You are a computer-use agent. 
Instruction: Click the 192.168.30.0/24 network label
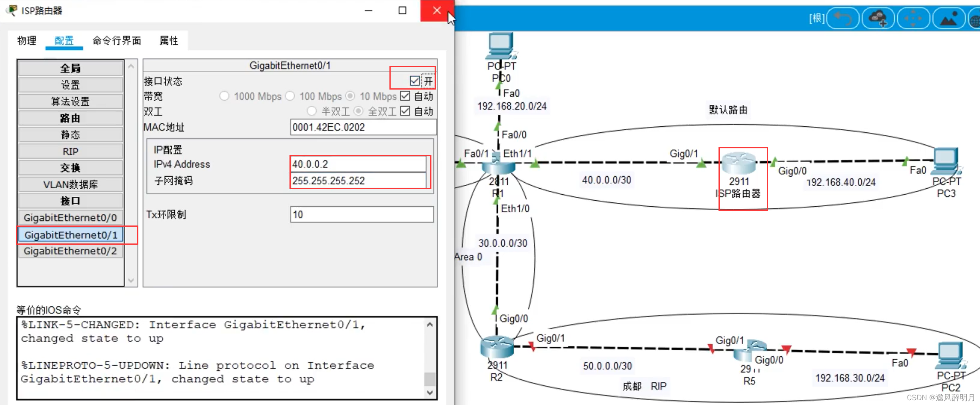point(850,378)
